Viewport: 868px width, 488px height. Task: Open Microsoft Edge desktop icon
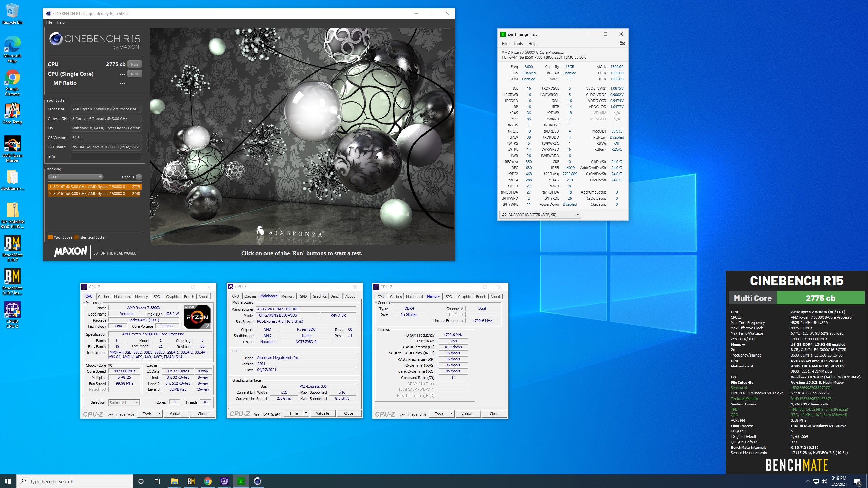pyautogui.click(x=12, y=49)
